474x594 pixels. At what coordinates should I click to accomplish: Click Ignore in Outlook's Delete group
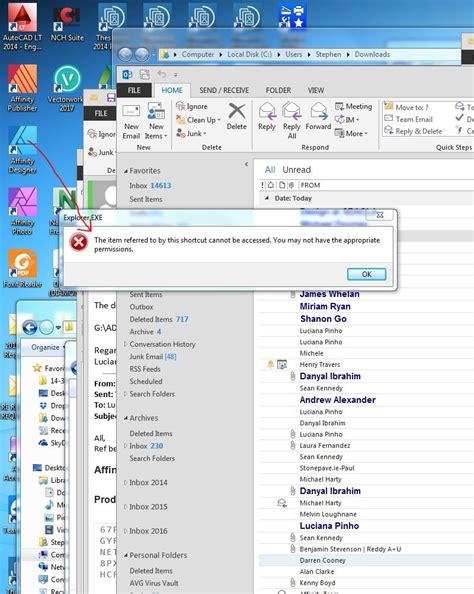coord(192,106)
